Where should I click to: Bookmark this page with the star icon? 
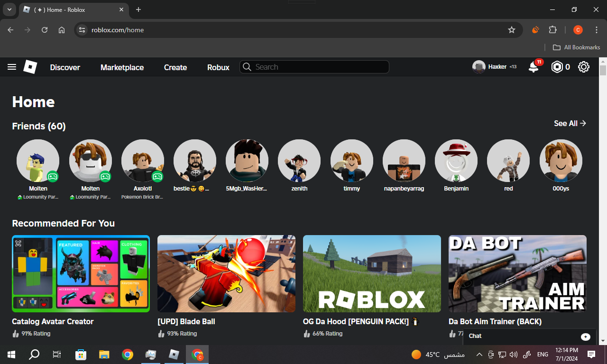[512, 30]
